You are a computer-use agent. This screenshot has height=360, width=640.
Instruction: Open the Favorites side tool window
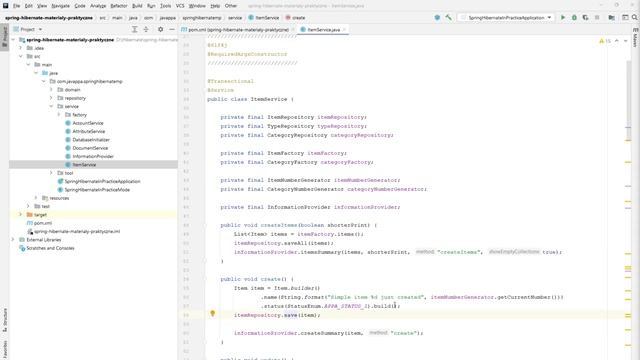[x=4, y=349]
